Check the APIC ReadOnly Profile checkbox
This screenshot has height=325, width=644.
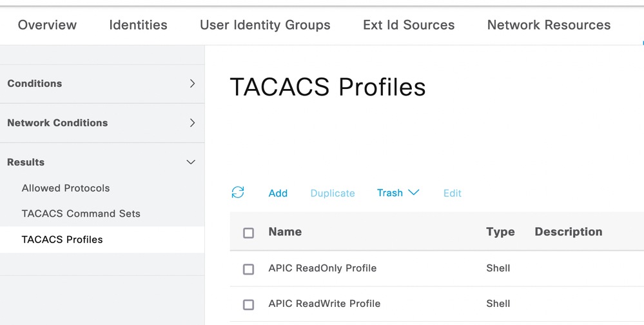(248, 269)
